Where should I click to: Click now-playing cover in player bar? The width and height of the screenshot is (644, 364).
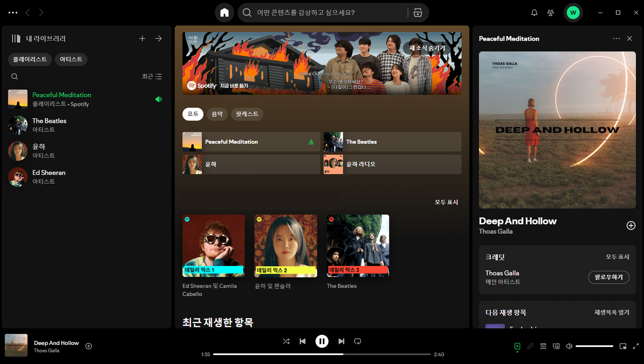point(16,345)
